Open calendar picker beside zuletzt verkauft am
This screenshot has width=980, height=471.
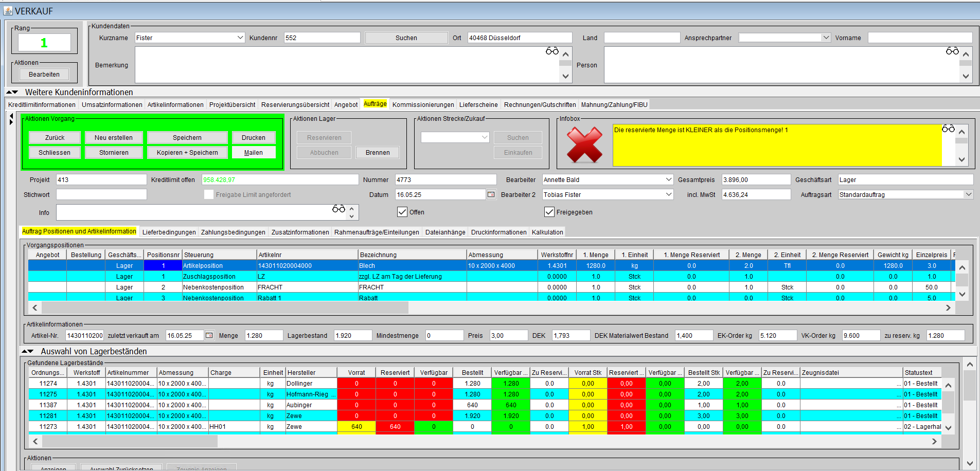(x=209, y=335)
